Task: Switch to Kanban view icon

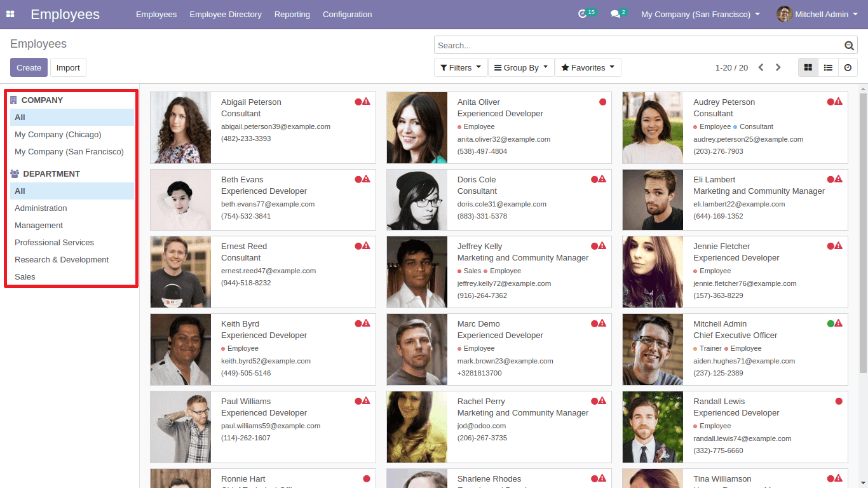Action: click(x=808, y=67)
